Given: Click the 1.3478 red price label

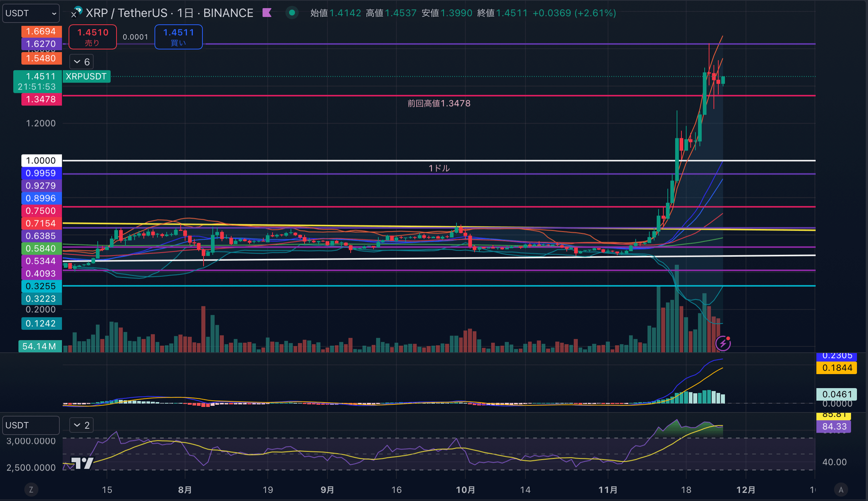Looking at the screenshot, I should click(x=41, y=99).
